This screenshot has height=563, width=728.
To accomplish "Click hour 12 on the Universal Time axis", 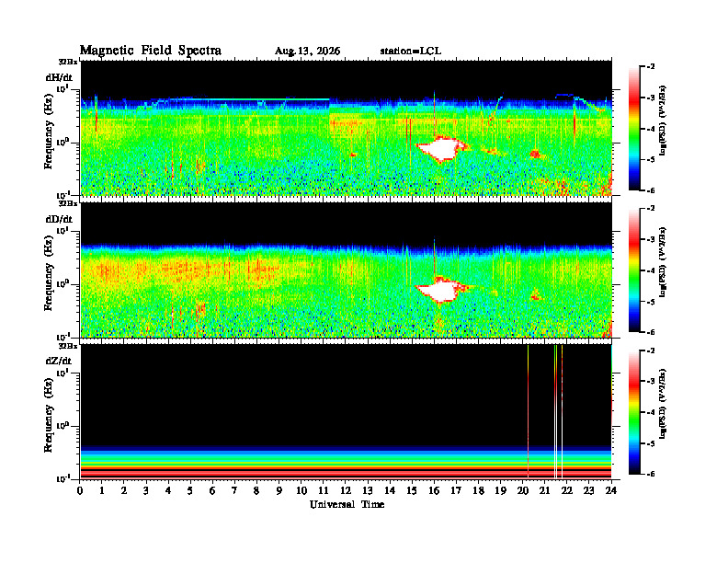I will tap(346, 490).
